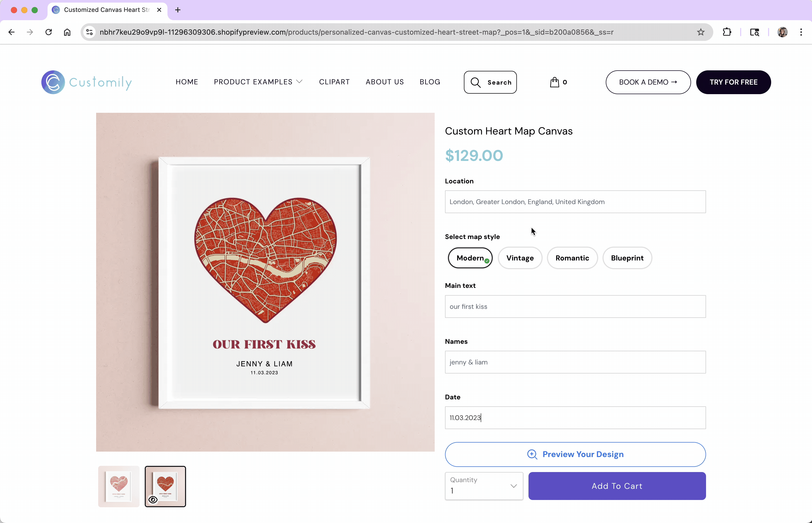This screenshot has height=523, width=812.
Task: Open the browser extensions puzzle icon
Action: (727, 32)
